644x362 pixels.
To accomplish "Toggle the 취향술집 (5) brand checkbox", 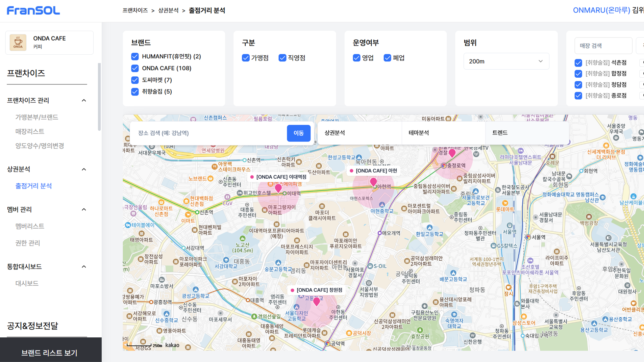I will point(135,92).
